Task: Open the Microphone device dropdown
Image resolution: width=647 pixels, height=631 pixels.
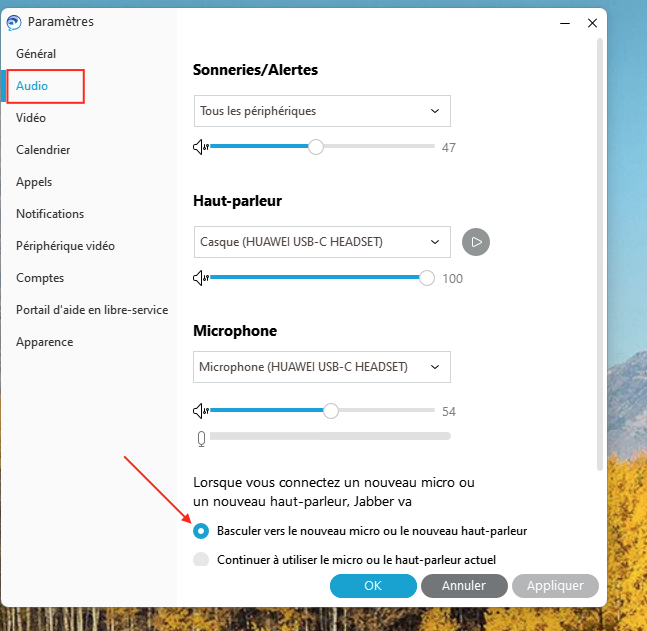Action: tap(321, 367)
